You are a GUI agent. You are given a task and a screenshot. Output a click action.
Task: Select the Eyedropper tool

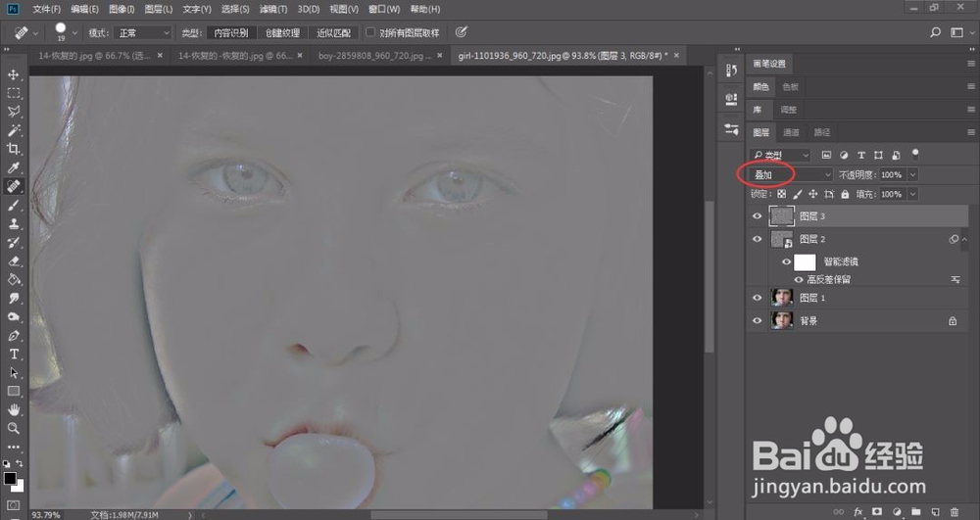click(13, 167)
